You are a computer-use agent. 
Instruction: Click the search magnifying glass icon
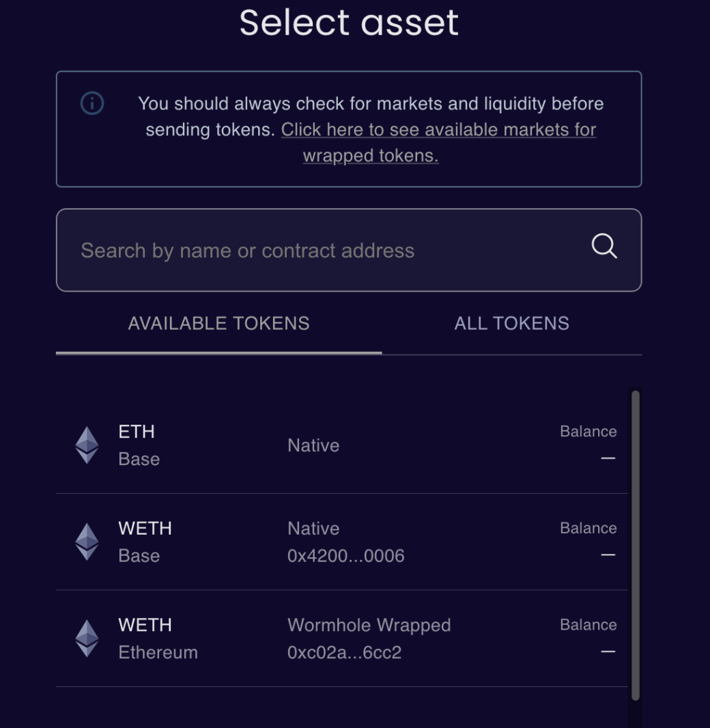point(603,246)
